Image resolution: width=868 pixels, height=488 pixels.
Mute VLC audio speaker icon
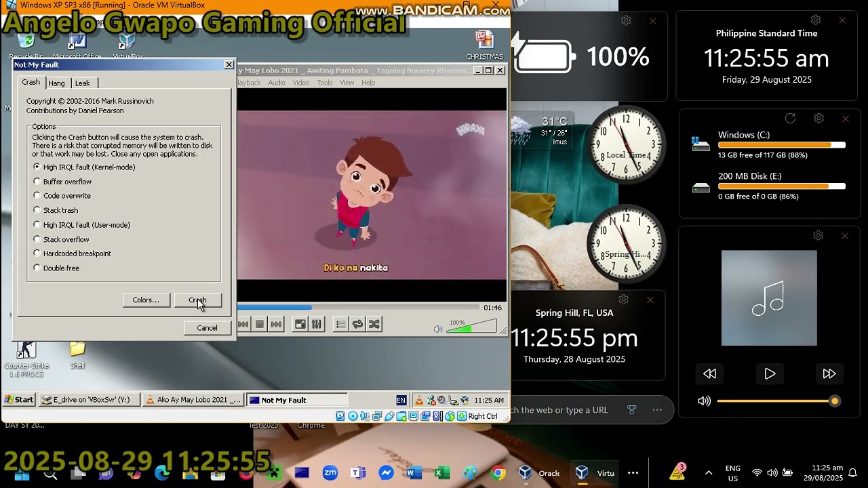click(438, 329)
